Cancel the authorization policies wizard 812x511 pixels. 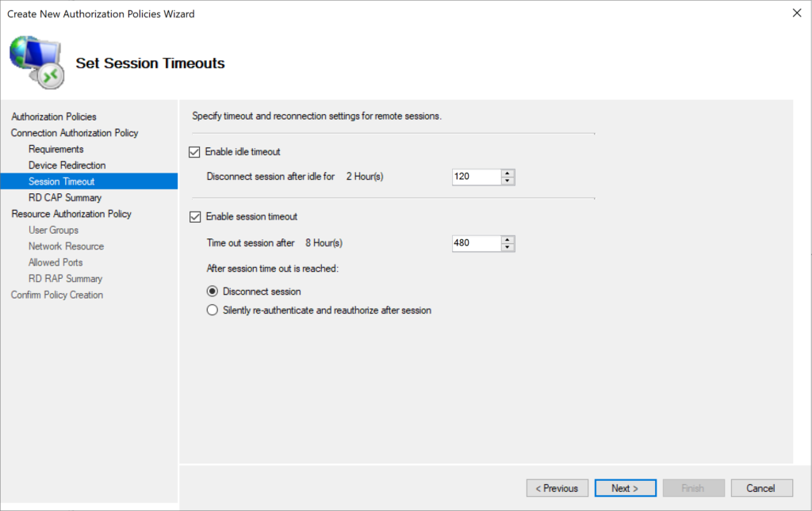click(x=761, y=487)
